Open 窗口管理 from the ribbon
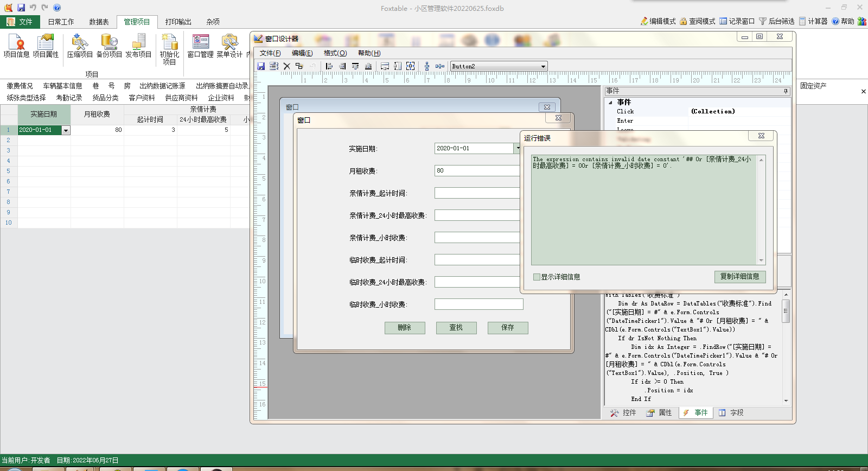 coord(200,46)
